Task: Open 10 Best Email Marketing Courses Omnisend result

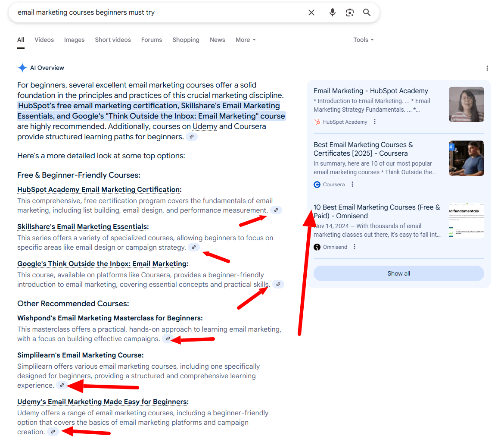Action: pyautogui.click(x=377, y=211)
